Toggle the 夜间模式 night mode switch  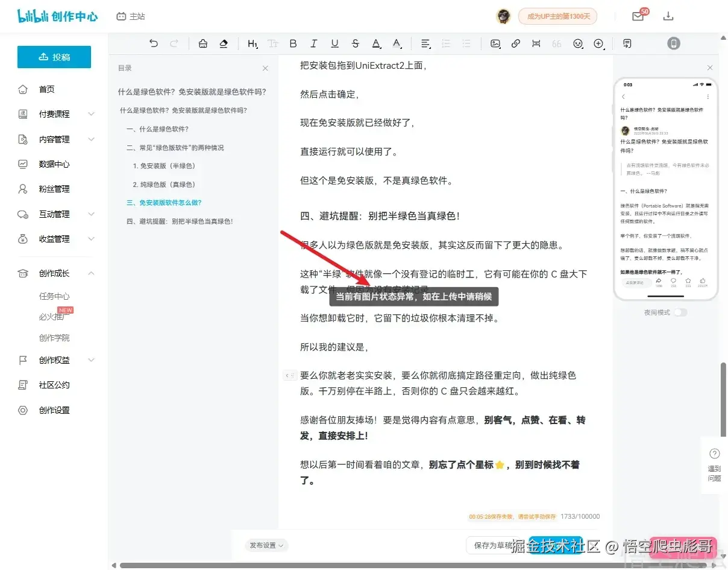(680, 312)
